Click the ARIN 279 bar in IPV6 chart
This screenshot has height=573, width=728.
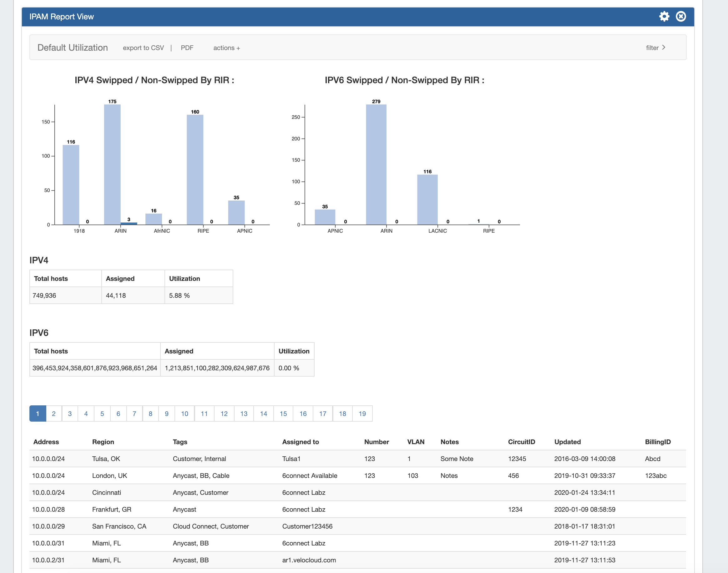[376, 165]
